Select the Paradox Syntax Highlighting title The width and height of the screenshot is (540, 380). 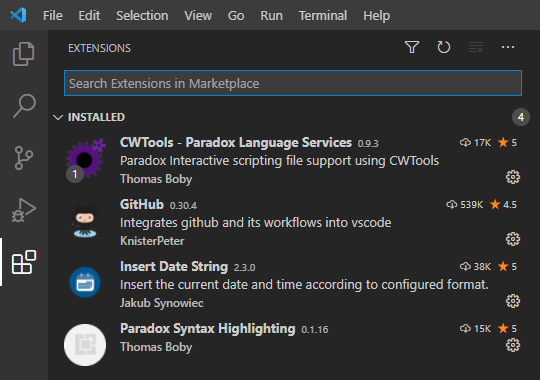(208, 329)
